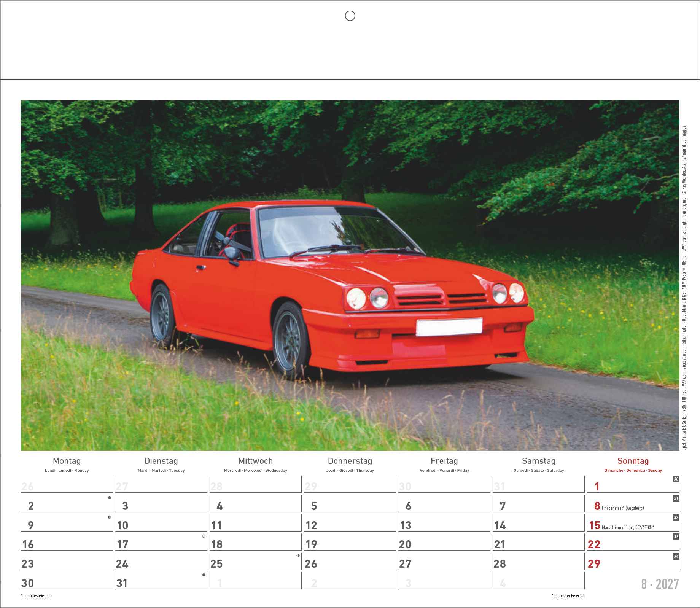The image size is (700, 608).
Task: Select Tuesday date 3 in black
Action: click(x=126, y=506)
